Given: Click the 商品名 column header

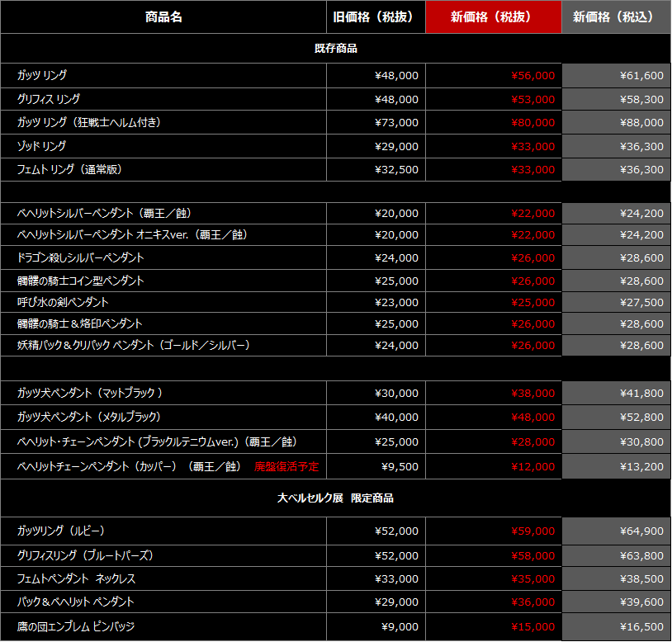Looking at the screenshot, I should tap(163, 17).
